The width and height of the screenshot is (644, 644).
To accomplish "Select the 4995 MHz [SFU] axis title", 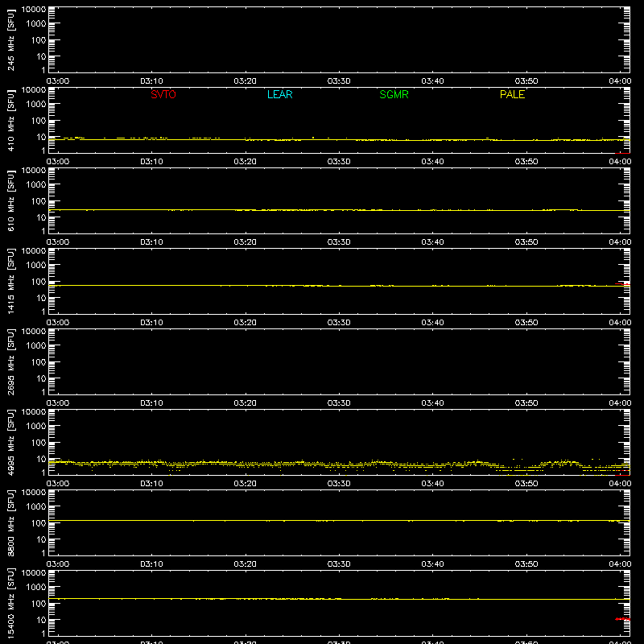I will [10, 442].
